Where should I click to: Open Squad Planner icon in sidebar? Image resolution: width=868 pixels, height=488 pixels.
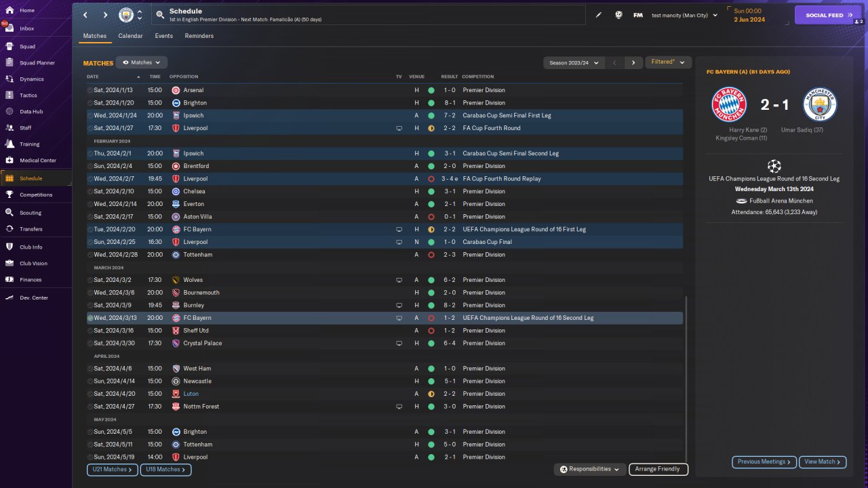(9, 63)
